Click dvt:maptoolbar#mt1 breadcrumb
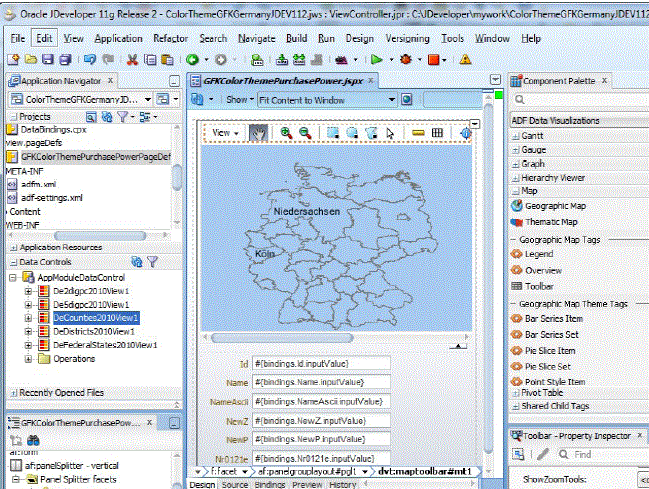 (425, 472)
